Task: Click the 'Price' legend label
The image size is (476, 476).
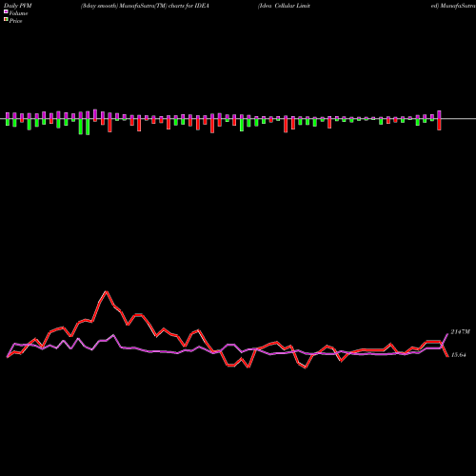Action: [15, 21]
